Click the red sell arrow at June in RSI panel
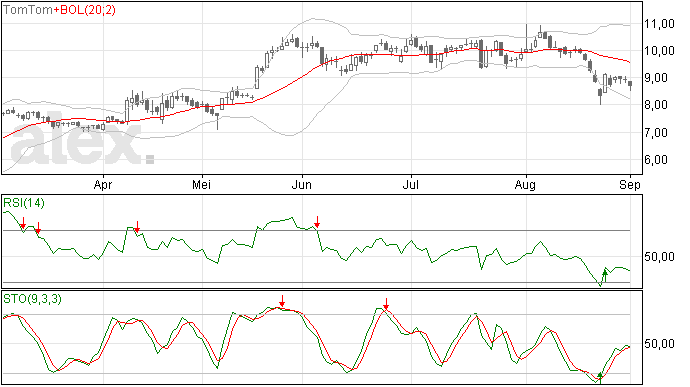Image resolution: width=690 pixels, height=387 pixels. click(x=317, y=222)
